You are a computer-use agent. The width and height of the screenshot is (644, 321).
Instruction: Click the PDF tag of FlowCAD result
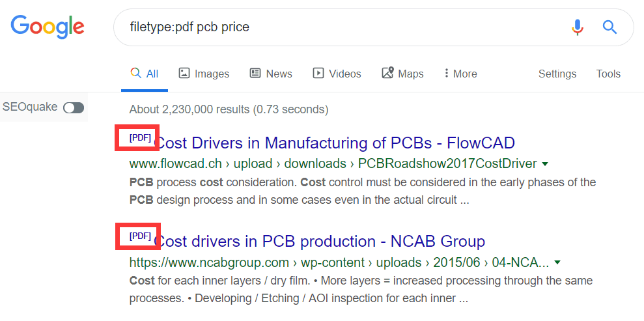pos(140,138)
